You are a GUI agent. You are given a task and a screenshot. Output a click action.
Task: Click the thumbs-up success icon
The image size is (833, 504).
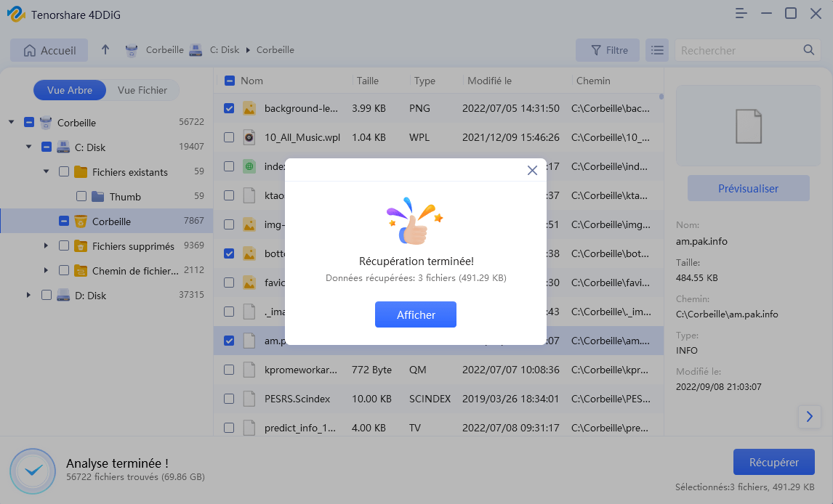click(415, 221)
